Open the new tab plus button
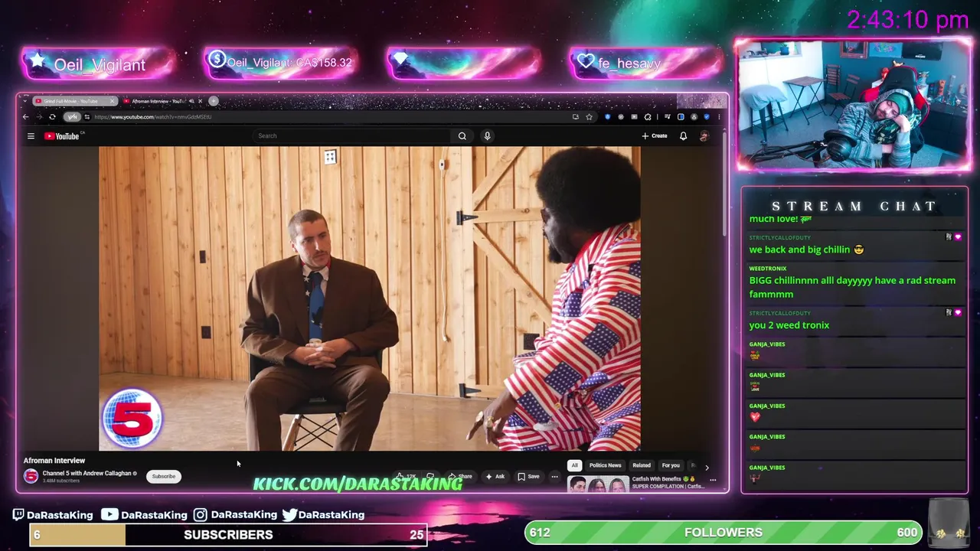Screen dimensions: 980x551 (x=214, y=101)
